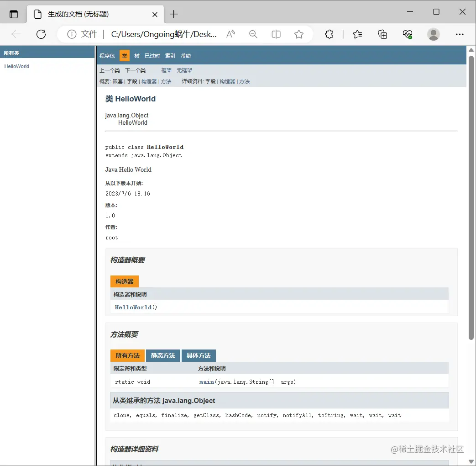This screenshot has height=466, width=476.
Task: Click the 上一个类 text
Action: pos(110,70)
